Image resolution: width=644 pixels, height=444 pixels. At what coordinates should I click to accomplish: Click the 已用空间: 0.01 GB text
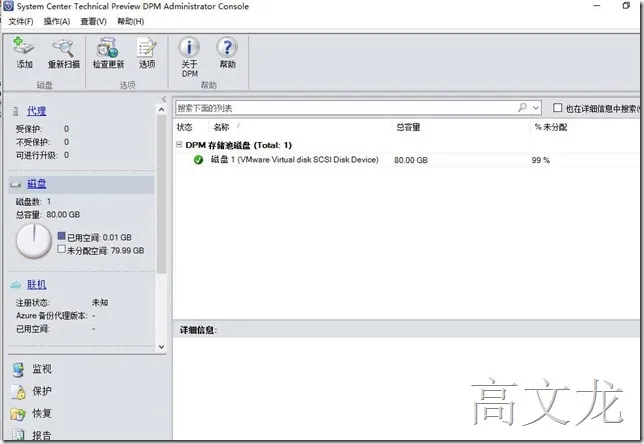(99, 237)
